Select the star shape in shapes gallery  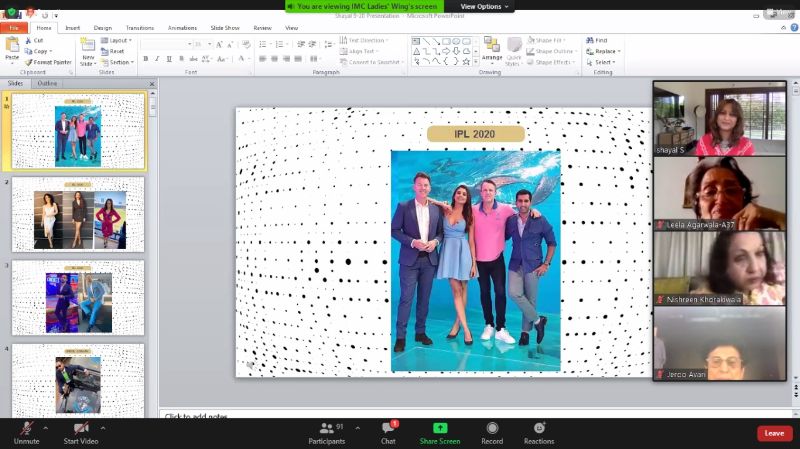(x=466, y=62)
